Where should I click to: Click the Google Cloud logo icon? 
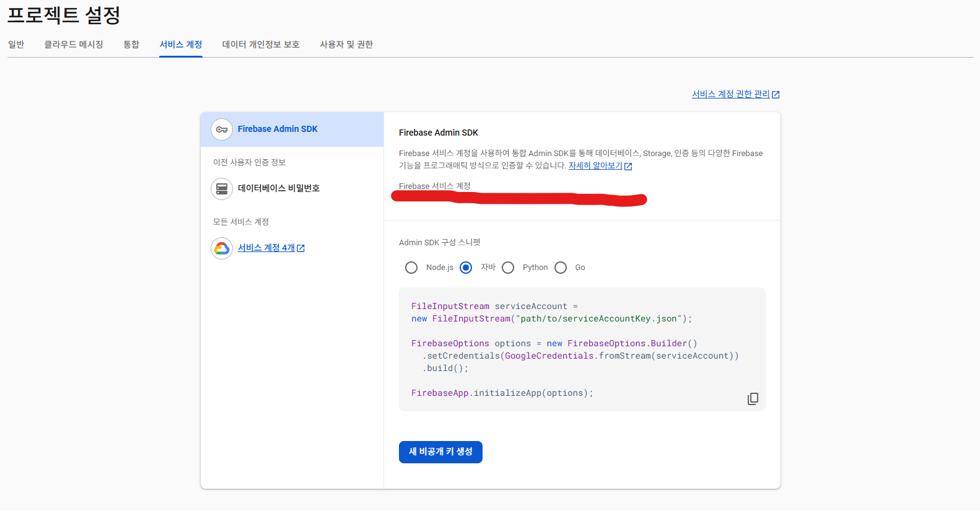pos(222,248)
